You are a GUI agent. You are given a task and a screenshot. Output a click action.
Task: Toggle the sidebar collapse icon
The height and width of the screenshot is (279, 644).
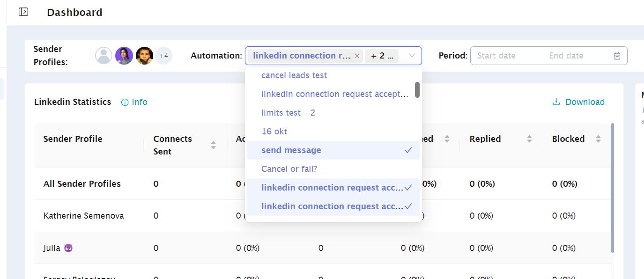23,12
